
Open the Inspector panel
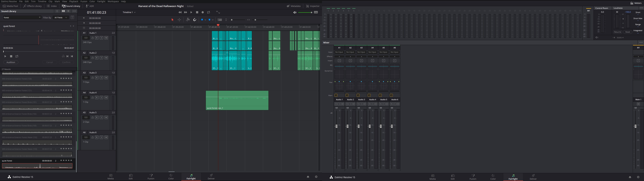point(313,6)
